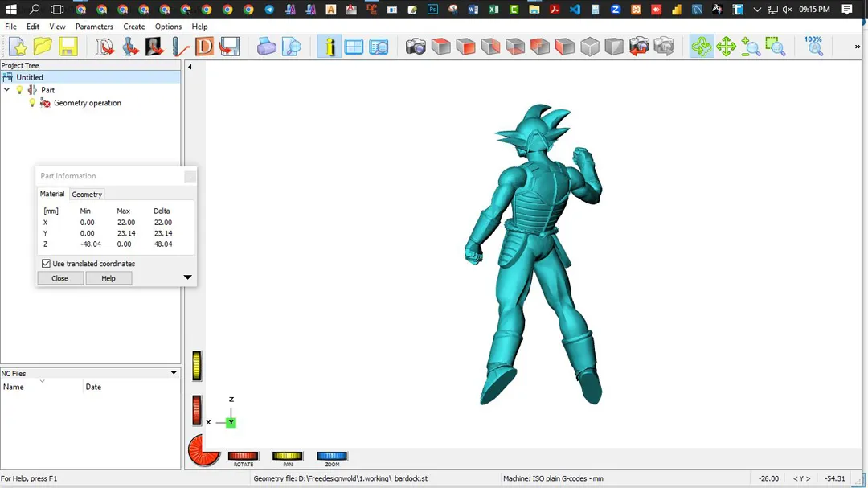868x488 pixels.
Task: Write NC file via floppy-with-red-arrow icon
Action: (x=229, y=47)
